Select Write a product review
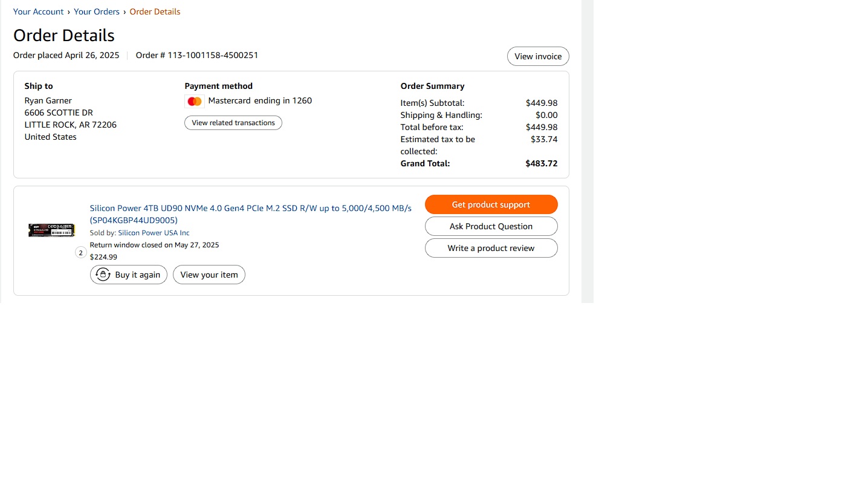The width and height of the screenshot is (868, 502). 491,248
